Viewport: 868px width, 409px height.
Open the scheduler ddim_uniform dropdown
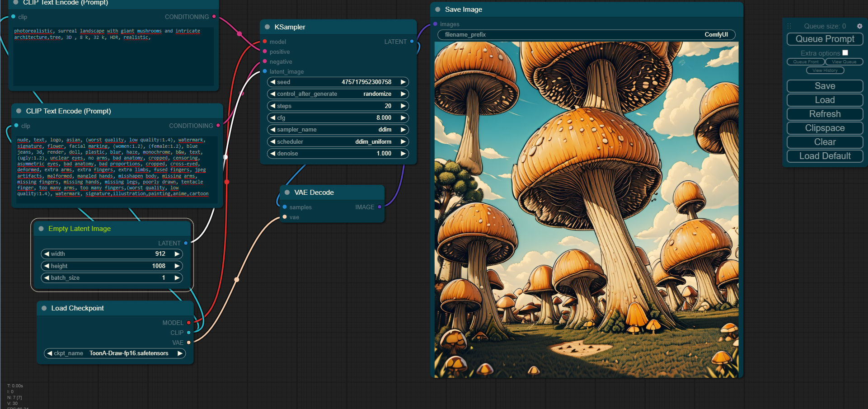(x=338, y=141)
